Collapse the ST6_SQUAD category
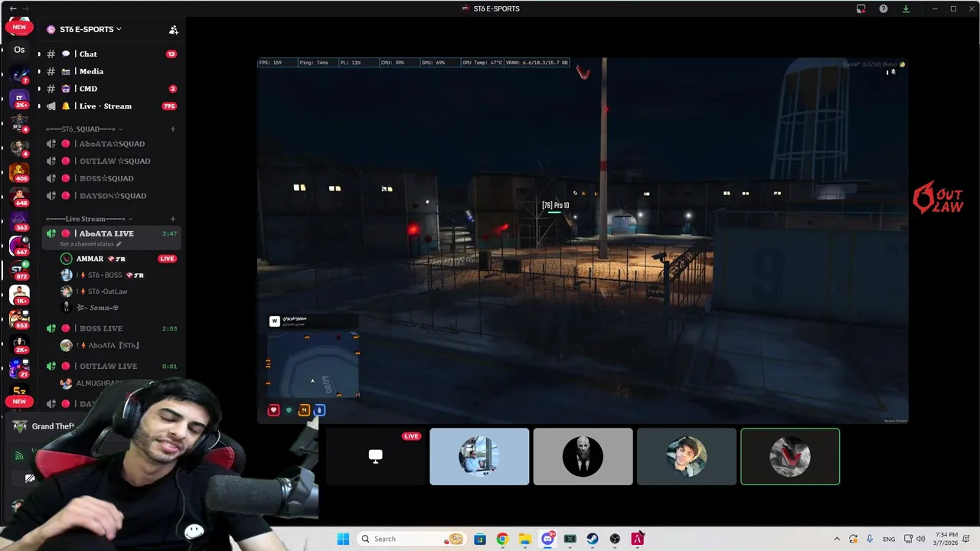 click(x=83, y=129)
